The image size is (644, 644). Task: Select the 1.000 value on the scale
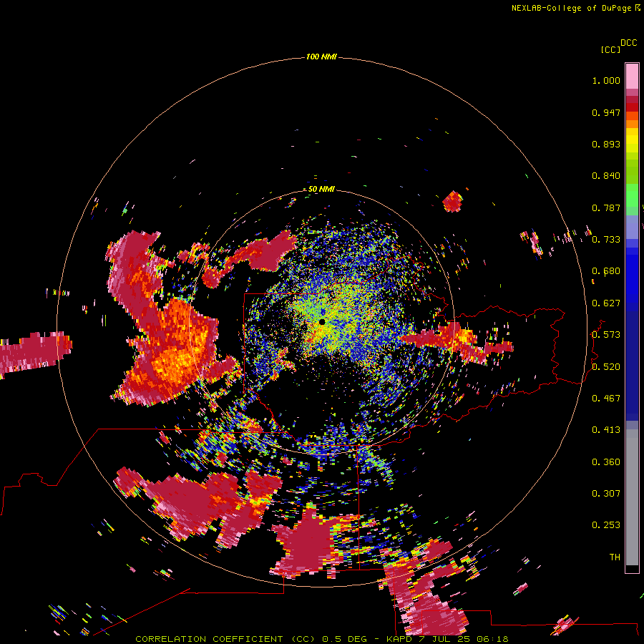tap(606, 80)
